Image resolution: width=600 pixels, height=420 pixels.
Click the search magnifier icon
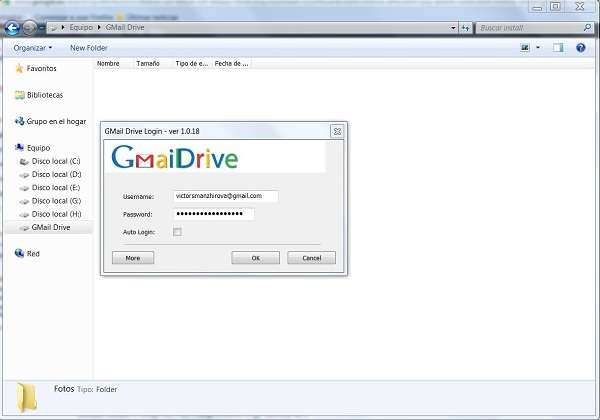click(x=587, y=28)
